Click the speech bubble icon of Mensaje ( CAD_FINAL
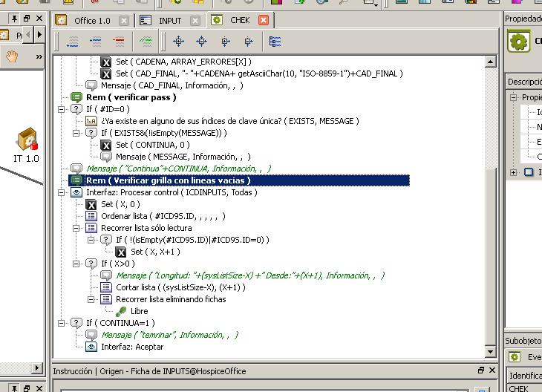This screenshot has width=542, height=392. [x=91, y=85]
